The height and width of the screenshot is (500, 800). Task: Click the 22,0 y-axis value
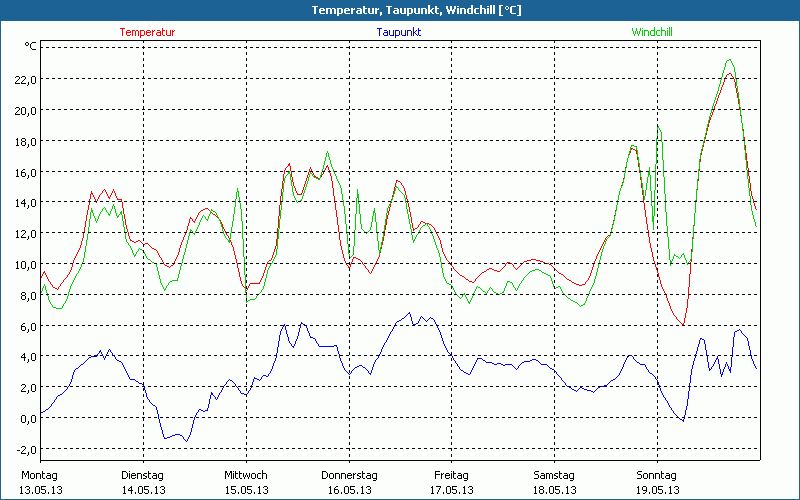26,80
